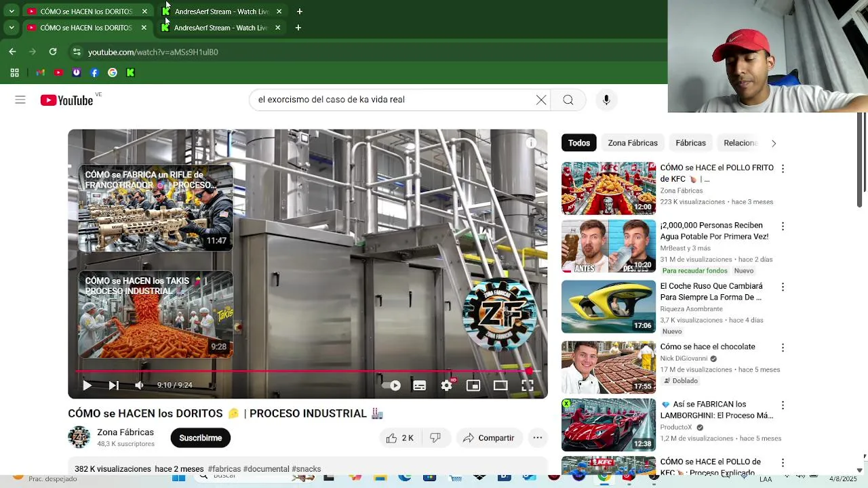This screenshot has width=868, height=488.
Task: Open the player settings gear
Action: (446, 385)
